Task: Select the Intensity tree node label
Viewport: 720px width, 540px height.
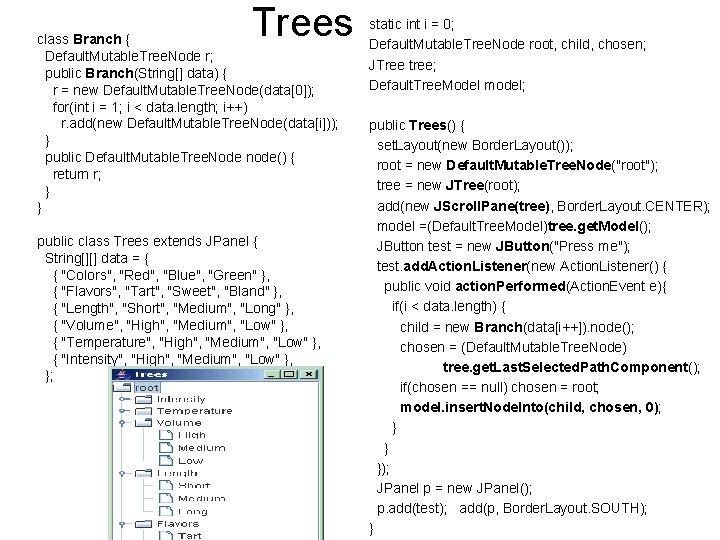Action: point(181,399)
